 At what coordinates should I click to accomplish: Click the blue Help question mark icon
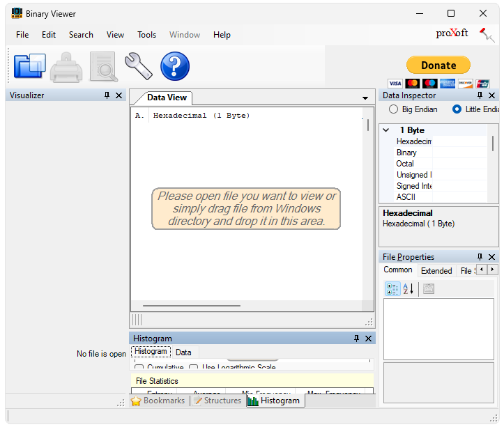(175, 66)
